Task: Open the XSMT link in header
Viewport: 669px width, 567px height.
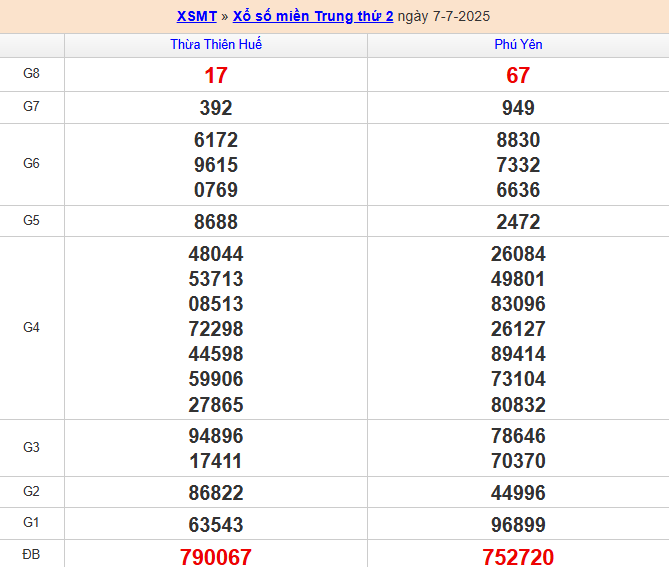Action: pos(197,16)
